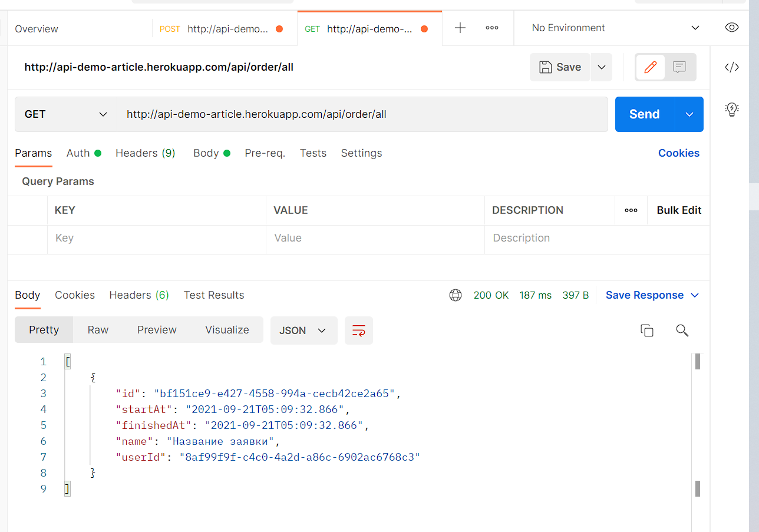759x532 pixels.
Task: Open environment quick look eye icon
Action: [731, 28]
